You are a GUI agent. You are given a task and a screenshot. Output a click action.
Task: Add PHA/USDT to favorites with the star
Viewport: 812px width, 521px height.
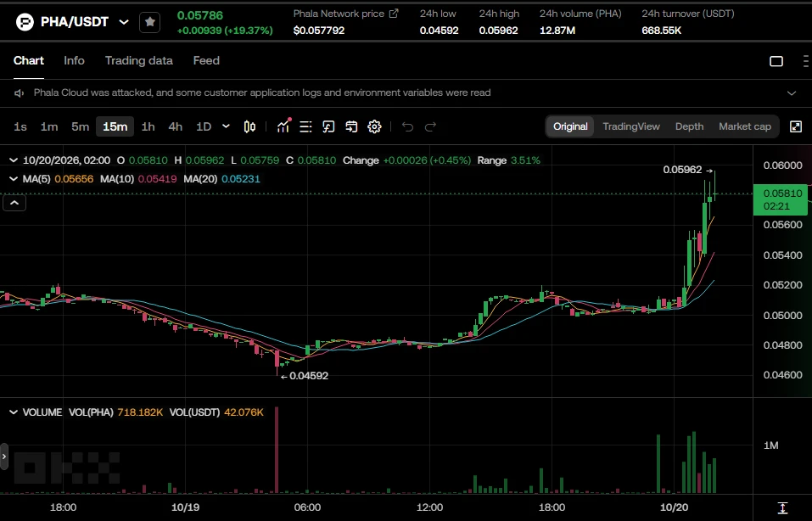click(x=149, y=22)
